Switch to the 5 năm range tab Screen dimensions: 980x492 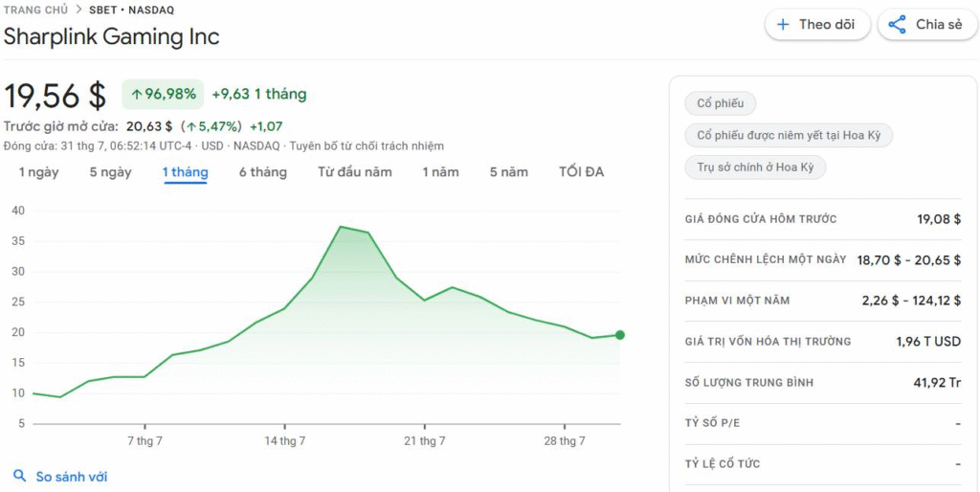click(509, 172)
